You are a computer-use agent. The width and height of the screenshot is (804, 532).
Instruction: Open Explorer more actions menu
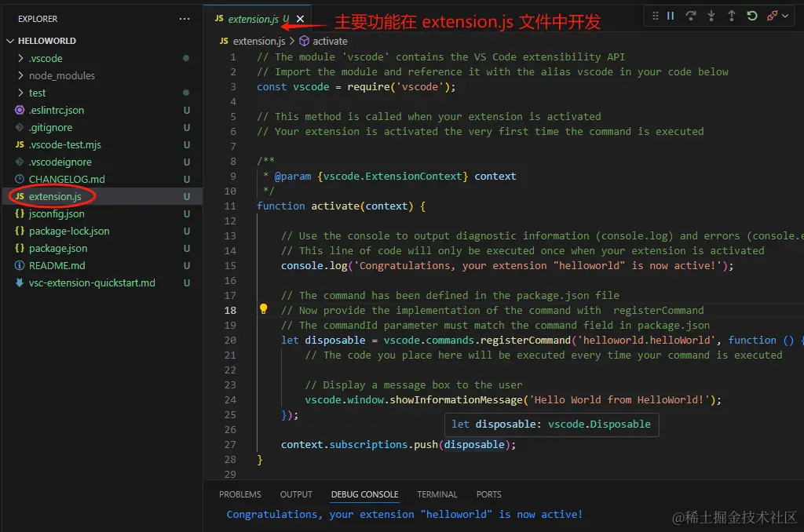[185, 19]
